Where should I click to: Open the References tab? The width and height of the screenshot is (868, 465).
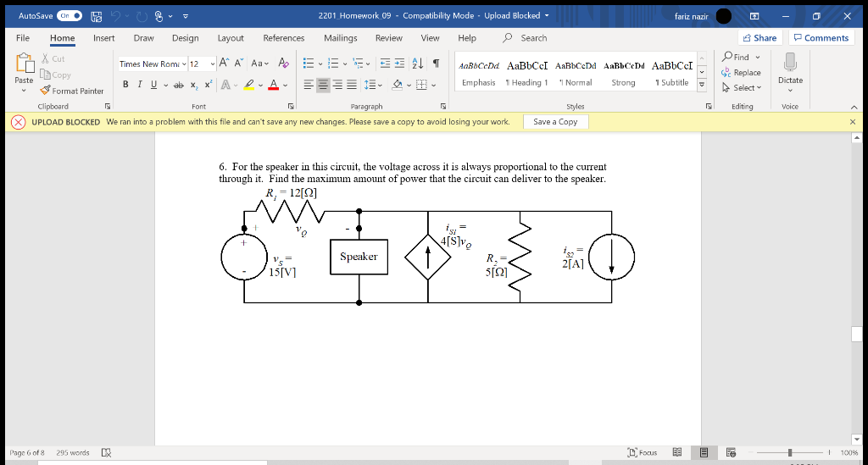[x=283, y=37]
